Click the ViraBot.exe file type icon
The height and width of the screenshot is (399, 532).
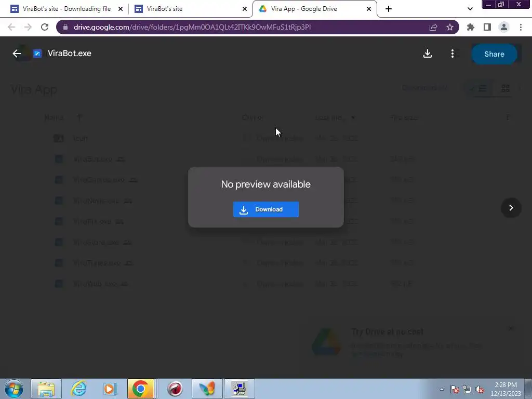[37, 54]
